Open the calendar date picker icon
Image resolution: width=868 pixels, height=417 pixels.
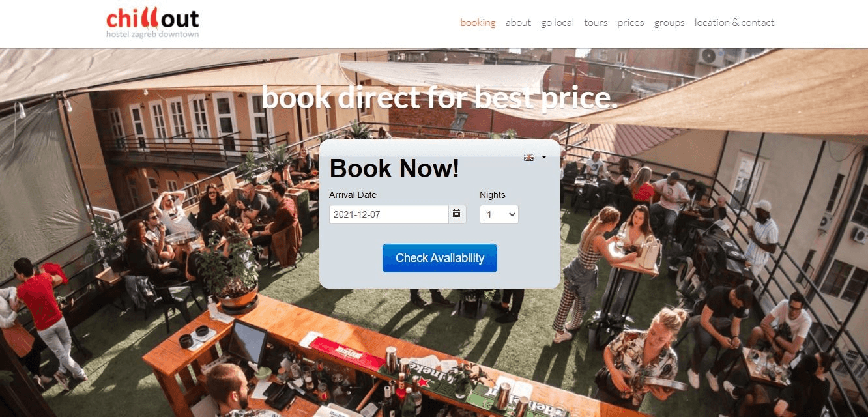(x=457, y=214)
